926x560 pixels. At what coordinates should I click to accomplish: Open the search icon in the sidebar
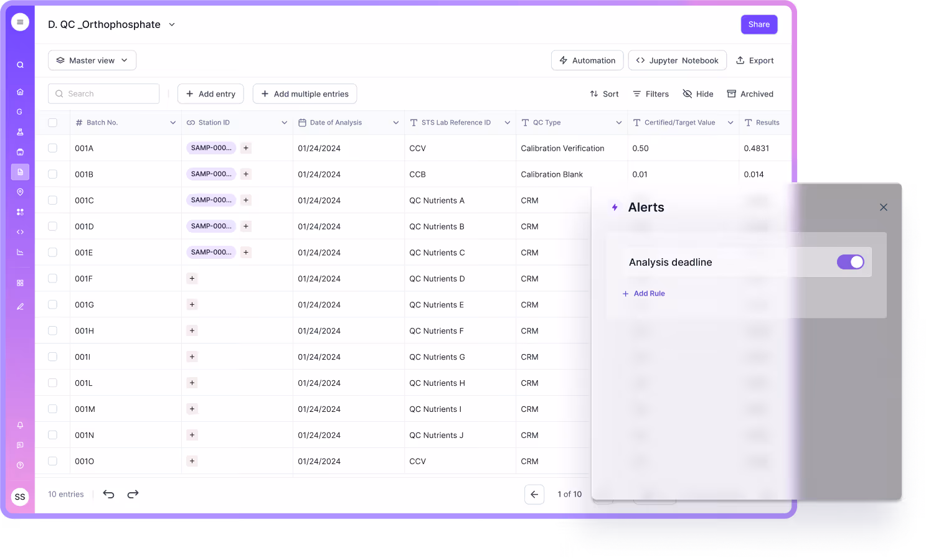click(19, 64)
